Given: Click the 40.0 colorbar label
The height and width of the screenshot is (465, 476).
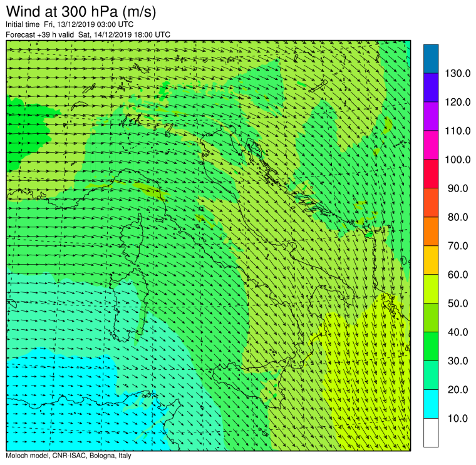Looking at the screenshot, I should click(x=458, y=332).
